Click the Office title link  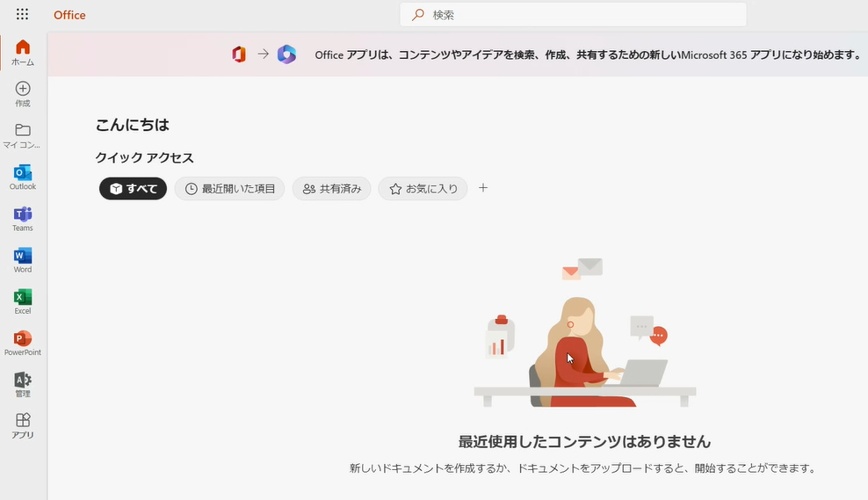click(69, 15)
